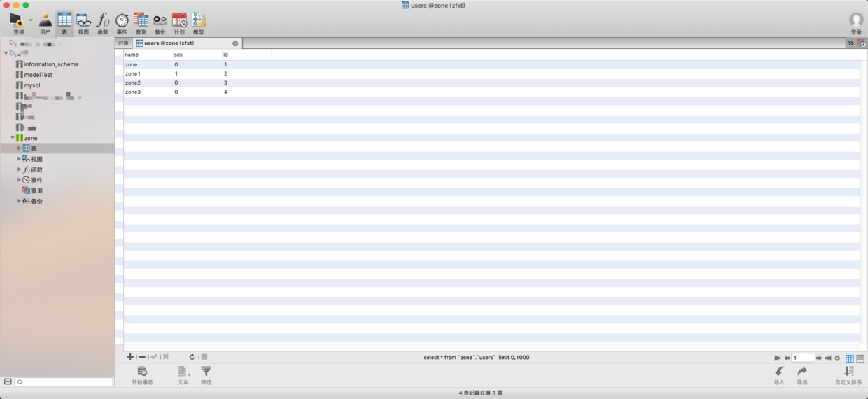Select the cell containing zone2
Image resolution: width=868 pixels, height=399 pixels.
pos(148,83)
